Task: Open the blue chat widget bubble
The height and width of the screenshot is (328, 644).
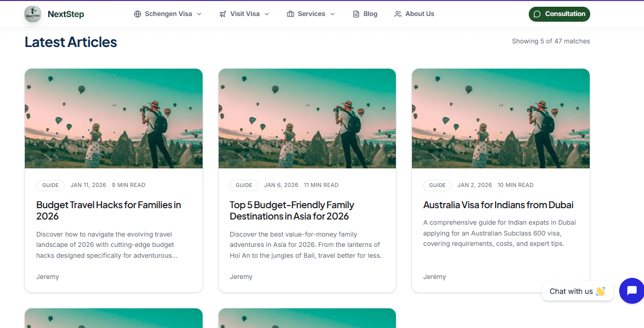Action: 631,291
